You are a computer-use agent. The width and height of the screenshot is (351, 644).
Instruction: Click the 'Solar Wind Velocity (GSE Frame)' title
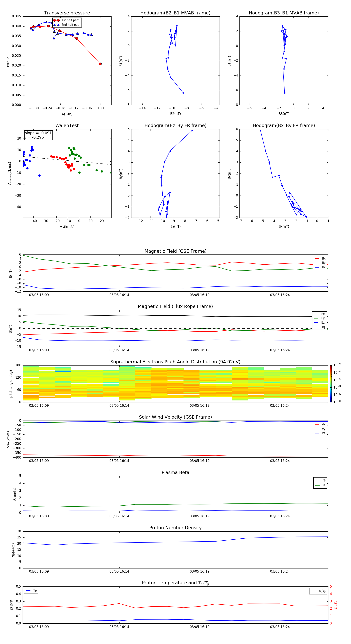[x=175, y=417]
